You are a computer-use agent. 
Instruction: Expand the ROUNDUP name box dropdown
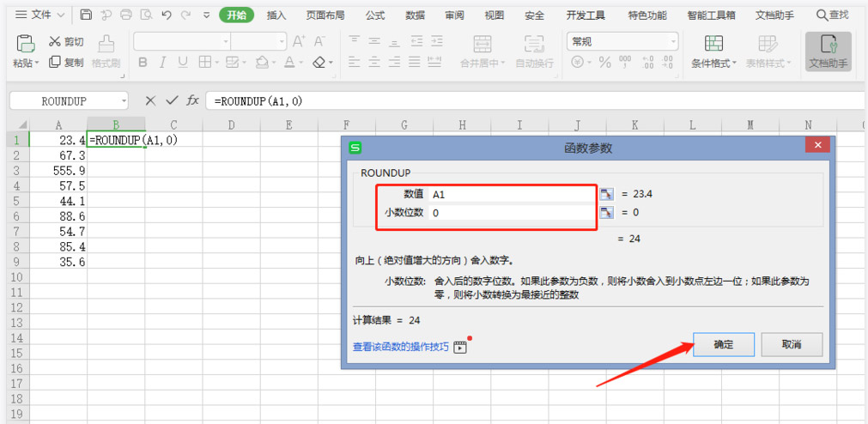tap(124, 101)
